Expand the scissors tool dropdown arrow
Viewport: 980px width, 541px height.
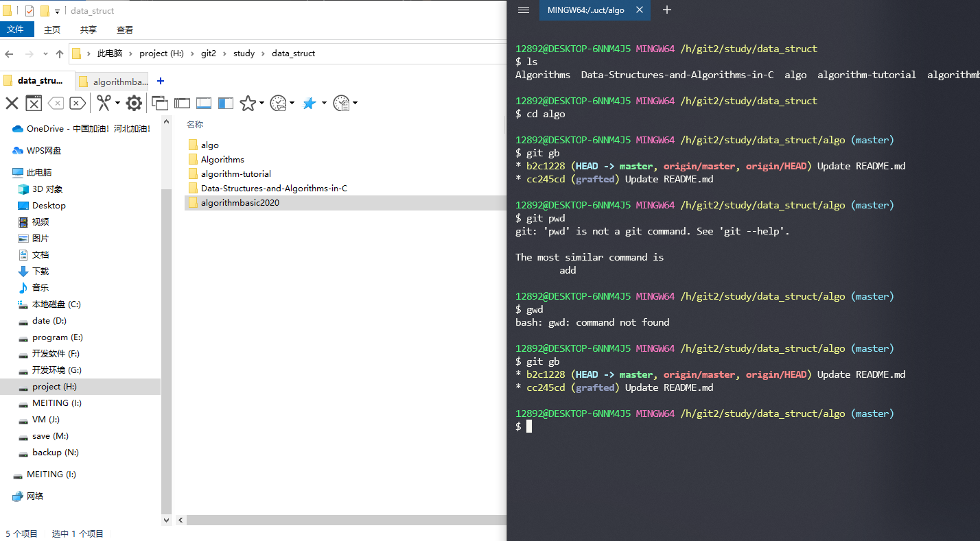pyautogui.click(x=117, y=104)
